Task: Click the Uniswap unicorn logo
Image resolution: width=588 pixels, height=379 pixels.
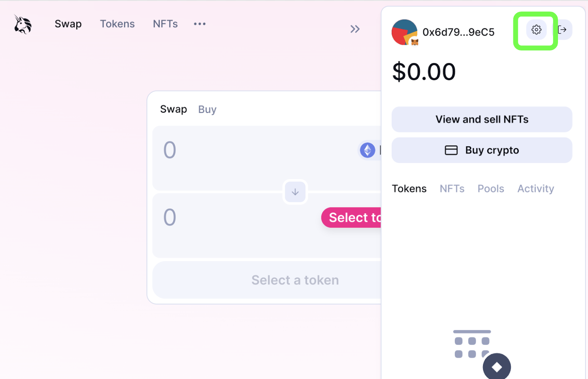Action: tap(23, 24)
